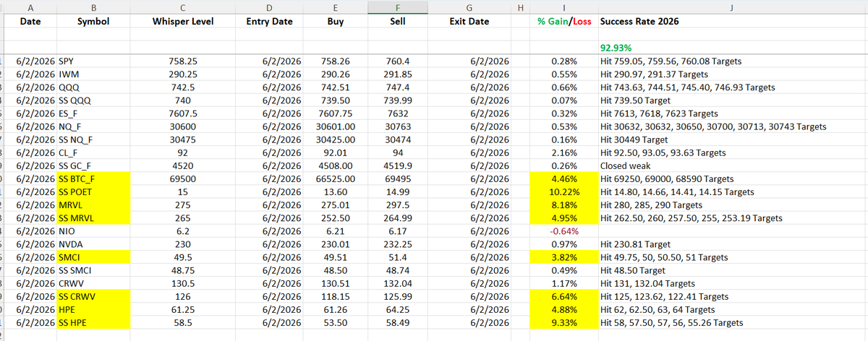
Task: Select the NIO symbol cell
Action: [93, 230]
